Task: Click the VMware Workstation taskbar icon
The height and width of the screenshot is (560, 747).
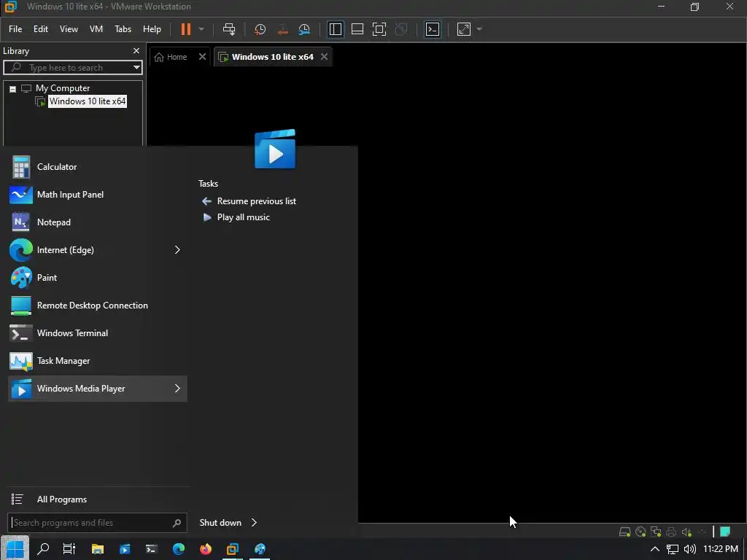Action: point(233,548)
